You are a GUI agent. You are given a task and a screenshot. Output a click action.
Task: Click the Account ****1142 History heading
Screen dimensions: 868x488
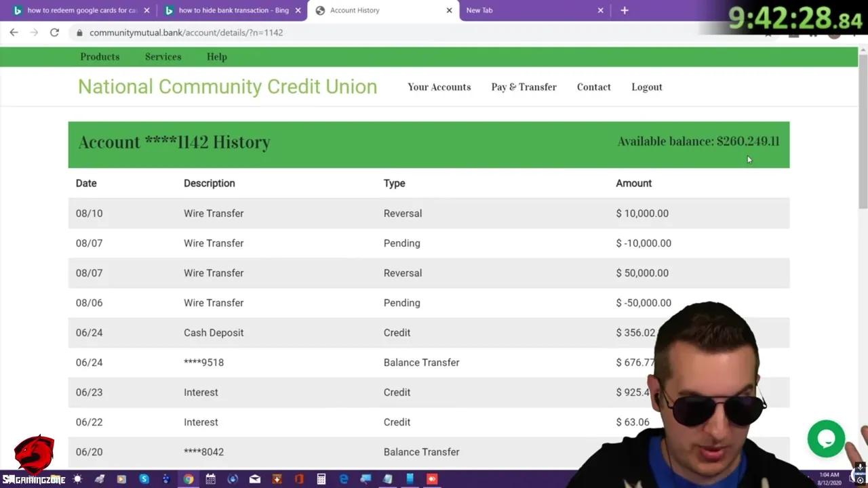(x=174, y=142)
